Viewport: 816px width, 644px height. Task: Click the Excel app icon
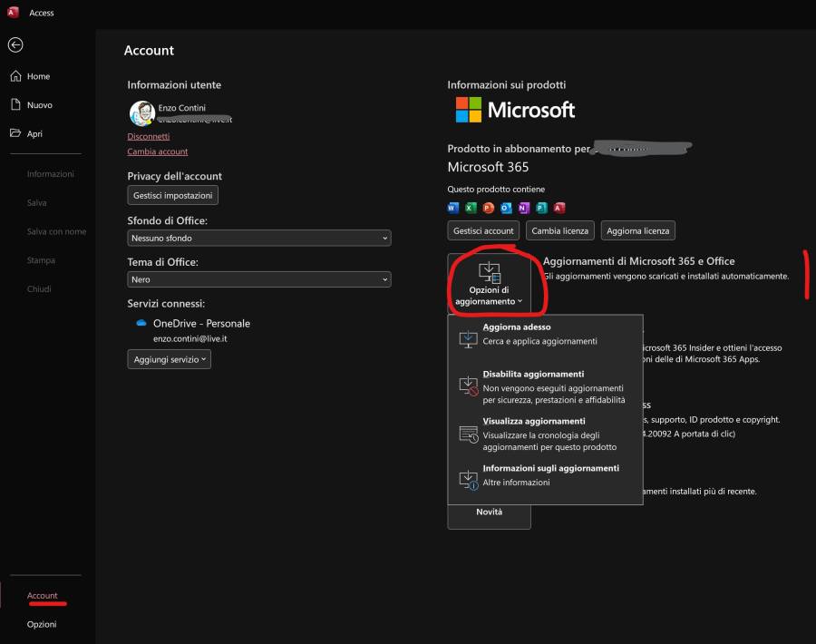(471, 208)
